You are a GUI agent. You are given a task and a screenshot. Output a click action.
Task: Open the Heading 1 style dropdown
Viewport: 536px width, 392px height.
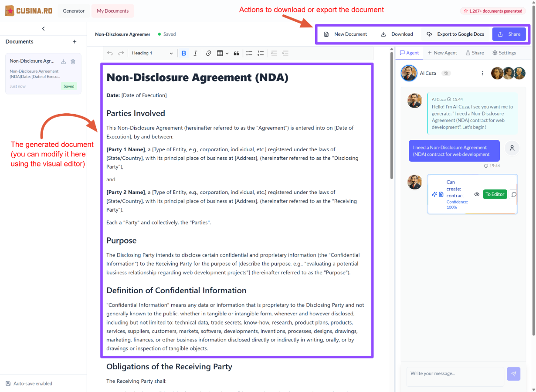[x=153, y=53]
